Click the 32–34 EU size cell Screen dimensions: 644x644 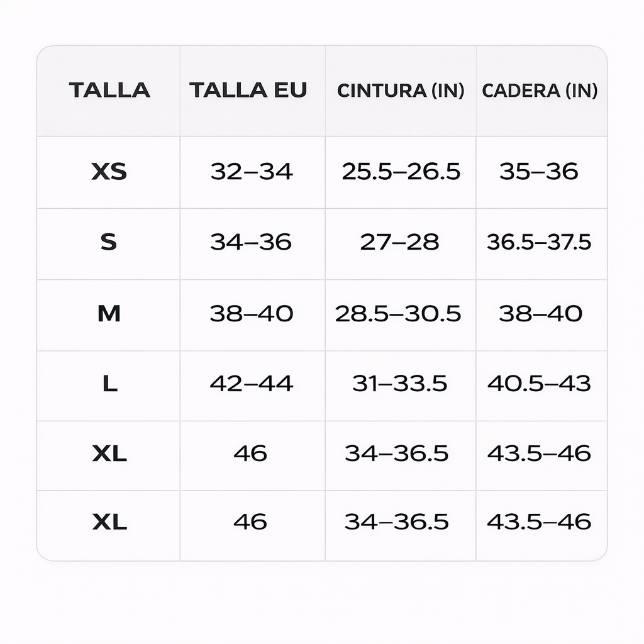(252, 171)
